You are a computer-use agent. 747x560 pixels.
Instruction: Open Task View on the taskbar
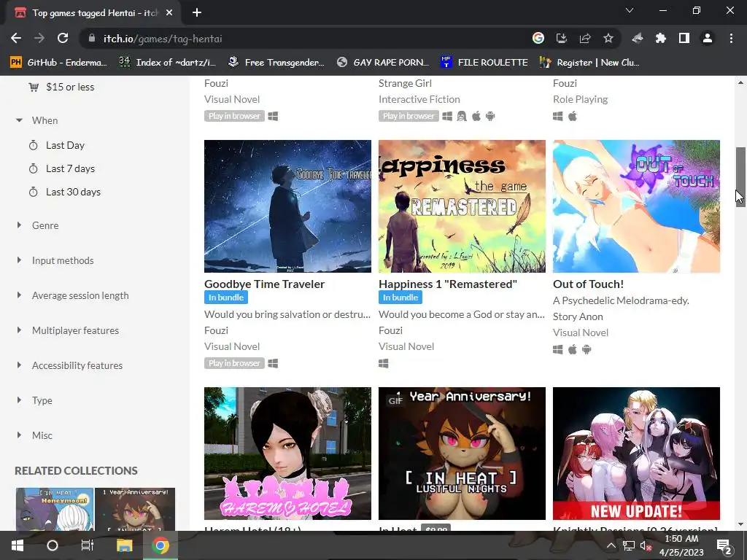point(88,545)
